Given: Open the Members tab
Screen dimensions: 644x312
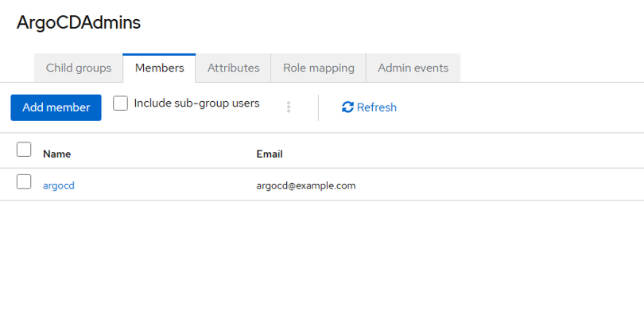Looking at the screenshot, I should (159, 68).
